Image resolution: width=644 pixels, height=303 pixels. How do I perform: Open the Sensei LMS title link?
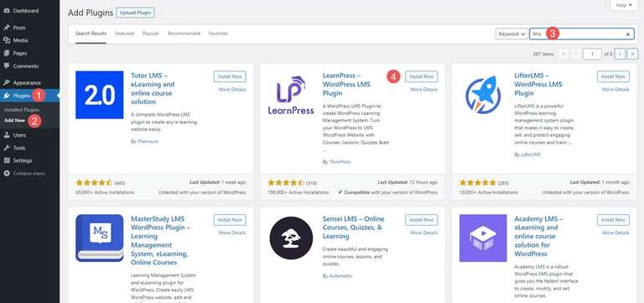point(353,227)
